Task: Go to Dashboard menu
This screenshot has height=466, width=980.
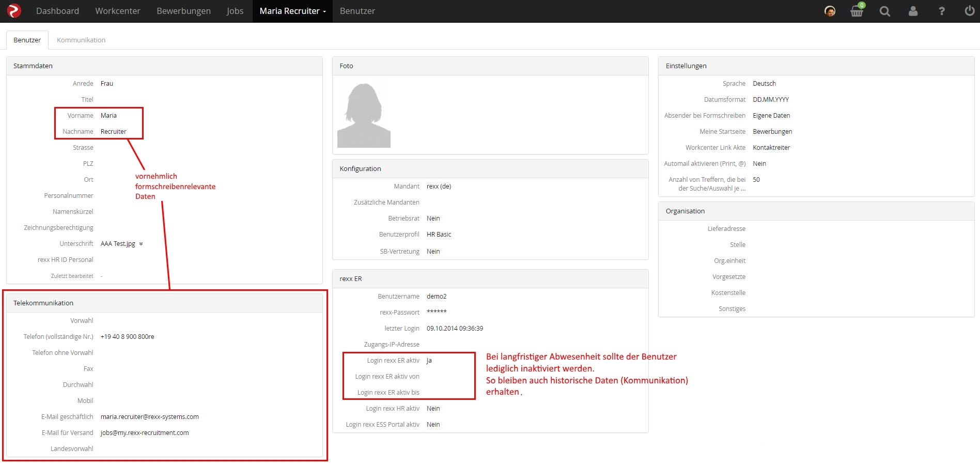Action: [57, 11]
